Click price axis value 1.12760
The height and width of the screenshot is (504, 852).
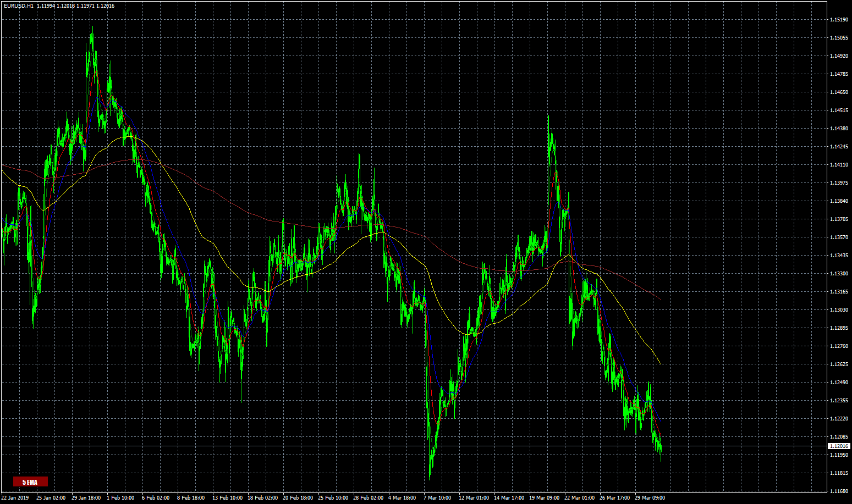838,346
